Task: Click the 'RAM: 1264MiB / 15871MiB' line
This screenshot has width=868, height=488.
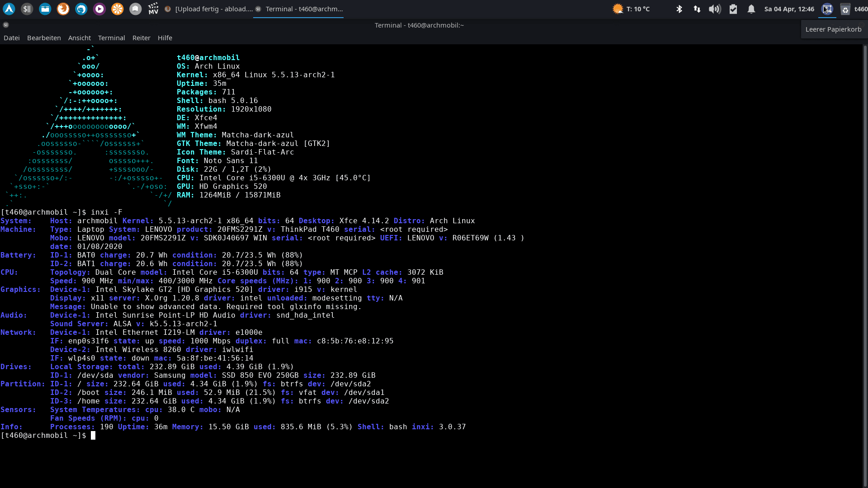Action: (x=228, y=195)
